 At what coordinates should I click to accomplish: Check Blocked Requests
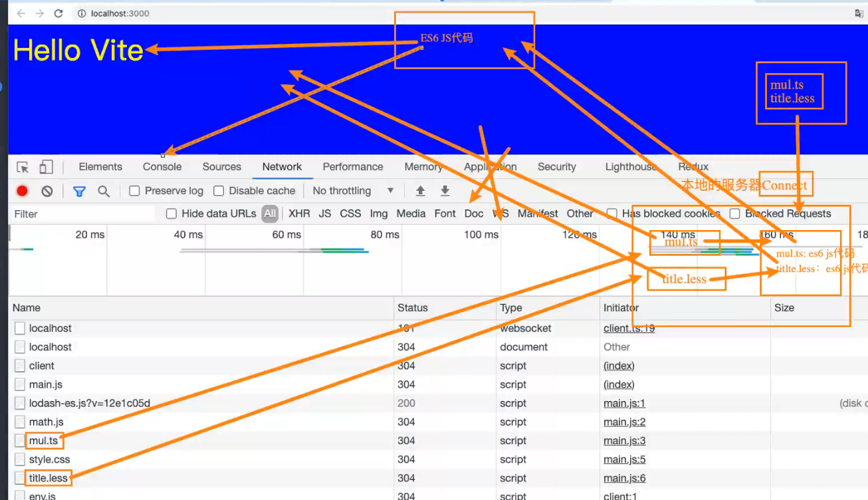[735, 213]
